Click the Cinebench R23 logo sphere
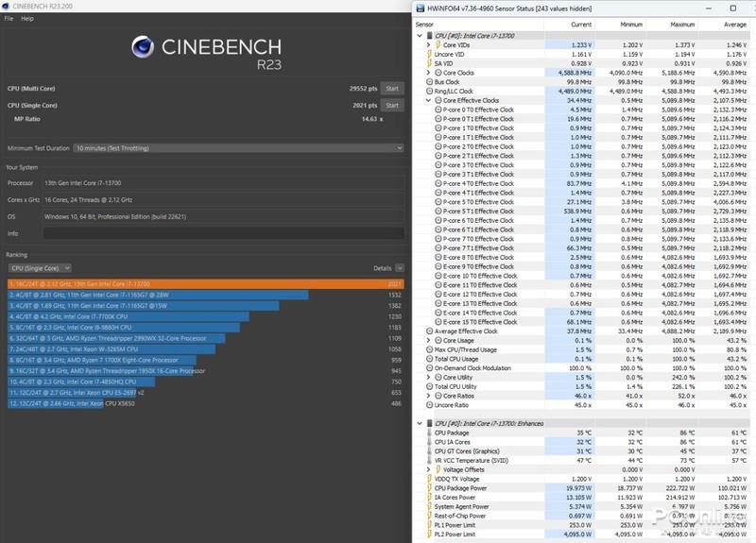The height and width of the screenshot is (543, 756). click(x=143, y=46)
